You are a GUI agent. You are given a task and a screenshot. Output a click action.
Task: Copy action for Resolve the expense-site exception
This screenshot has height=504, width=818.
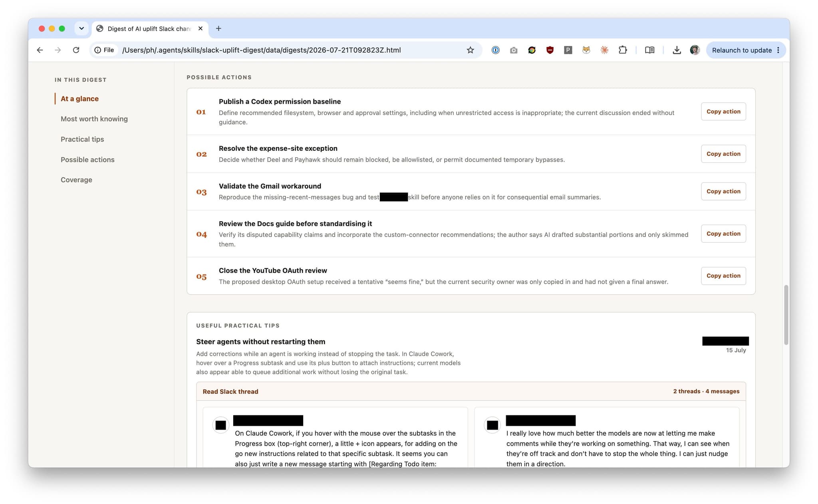tap(723, 154)
